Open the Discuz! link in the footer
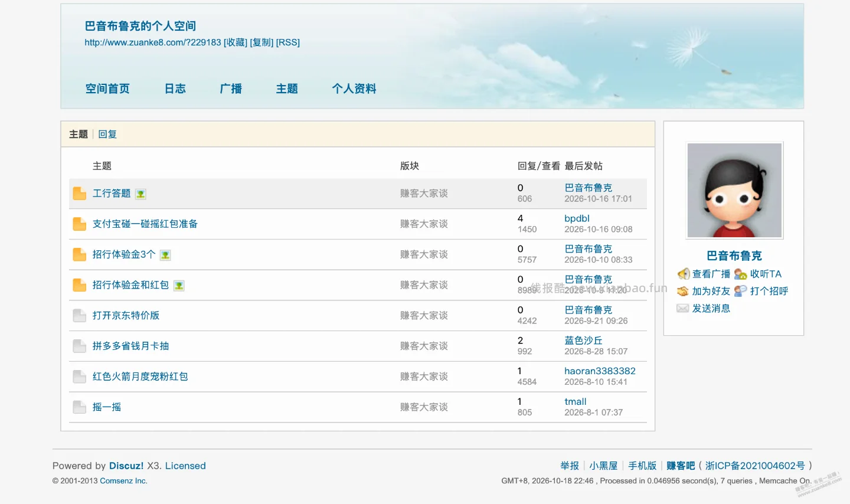Viewport: 850px width, 504px height. pyautogui.click(x=126, y=466)
